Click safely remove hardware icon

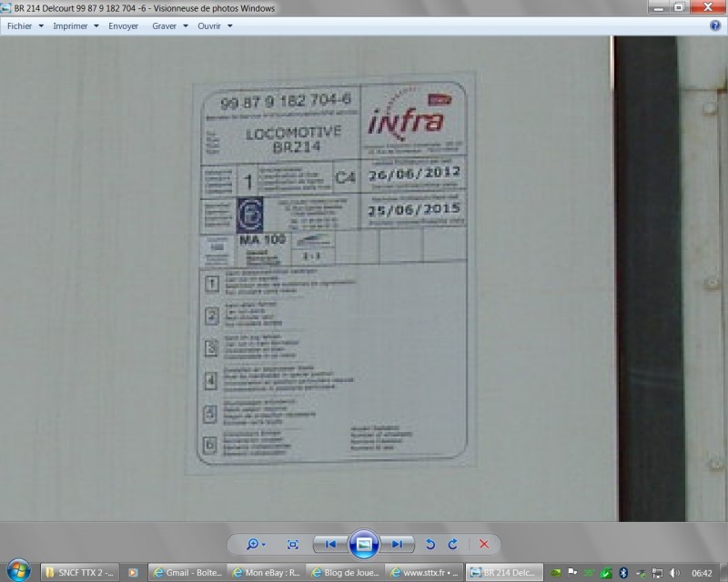pos(641,573)
